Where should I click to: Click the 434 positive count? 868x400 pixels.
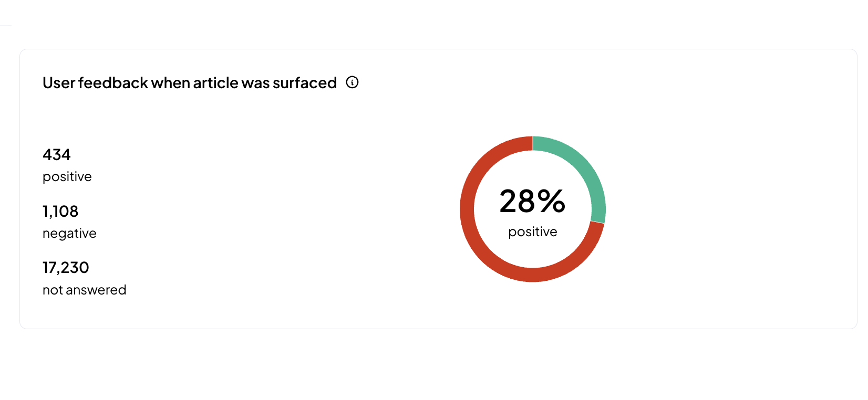[x=56, y=155]
